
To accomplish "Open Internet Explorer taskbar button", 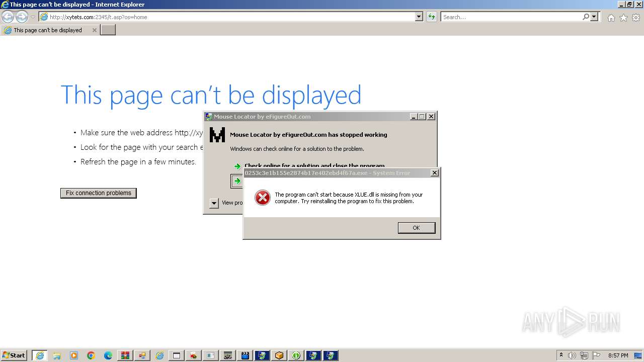I will coord(40,355).
